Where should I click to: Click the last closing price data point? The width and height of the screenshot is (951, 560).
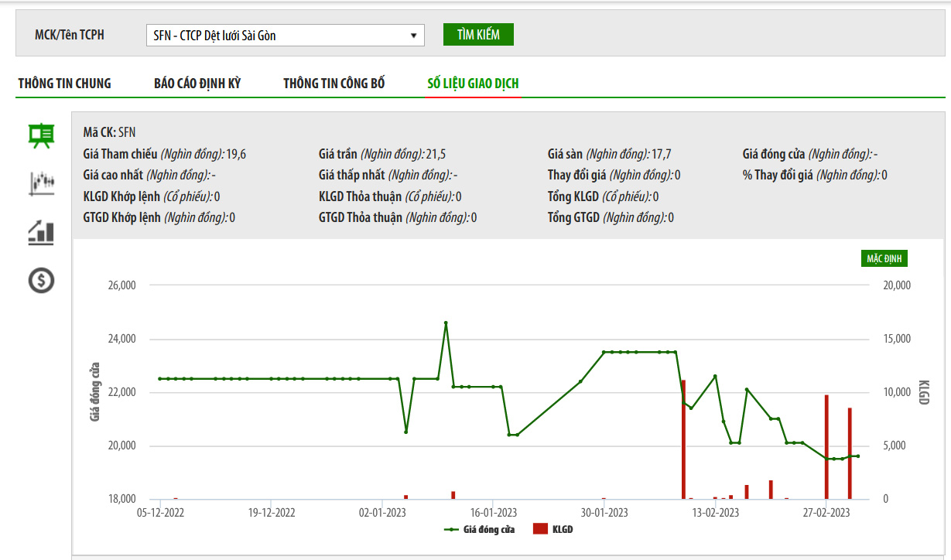(857, 456)
